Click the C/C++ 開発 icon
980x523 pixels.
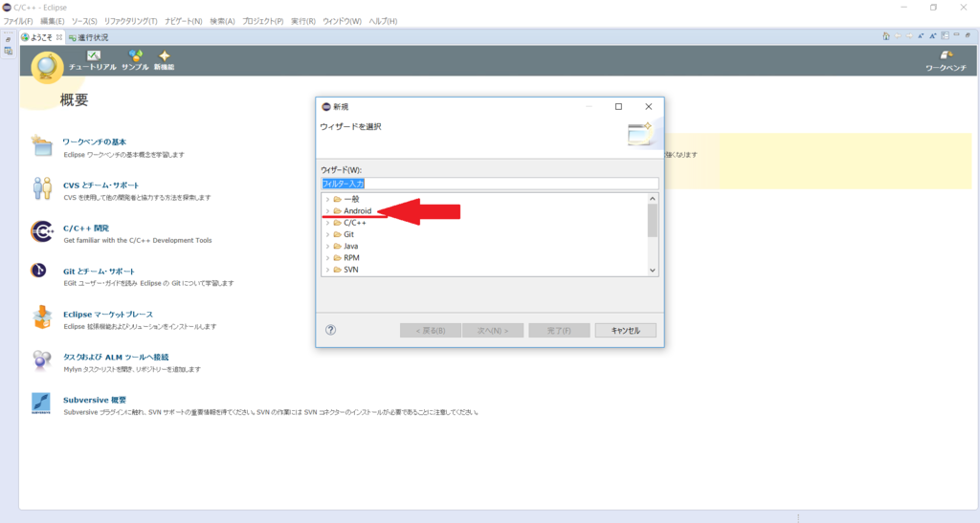(x=42, y=231)
